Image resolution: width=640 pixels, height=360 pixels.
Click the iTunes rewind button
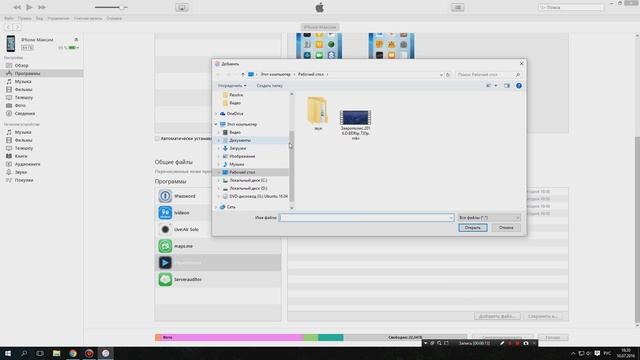pos(17,7)
